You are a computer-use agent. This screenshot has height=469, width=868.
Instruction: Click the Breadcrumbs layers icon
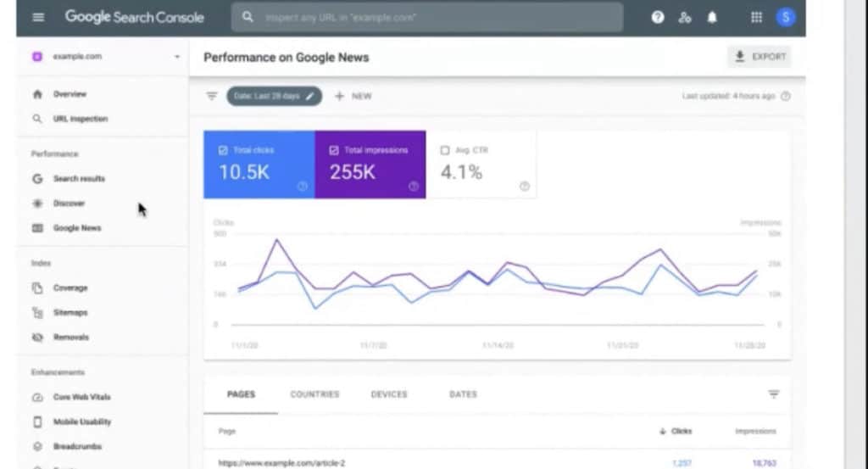point(37,446)
